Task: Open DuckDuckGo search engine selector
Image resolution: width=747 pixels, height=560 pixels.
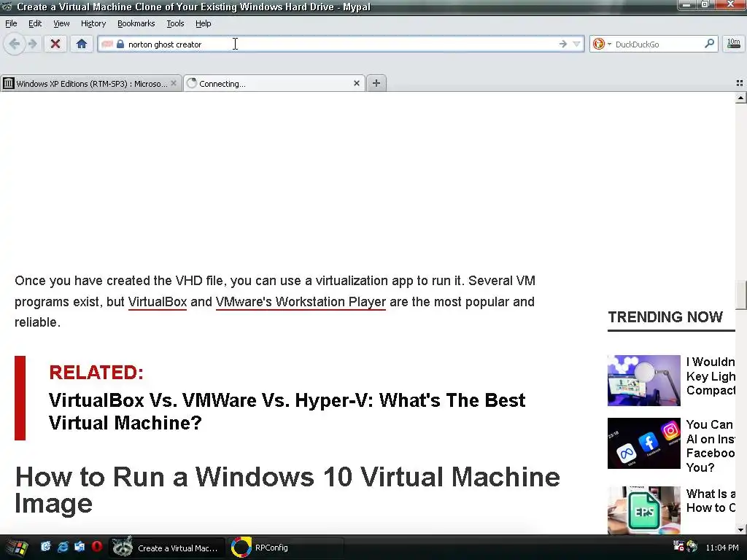Action: pos(602,44)
